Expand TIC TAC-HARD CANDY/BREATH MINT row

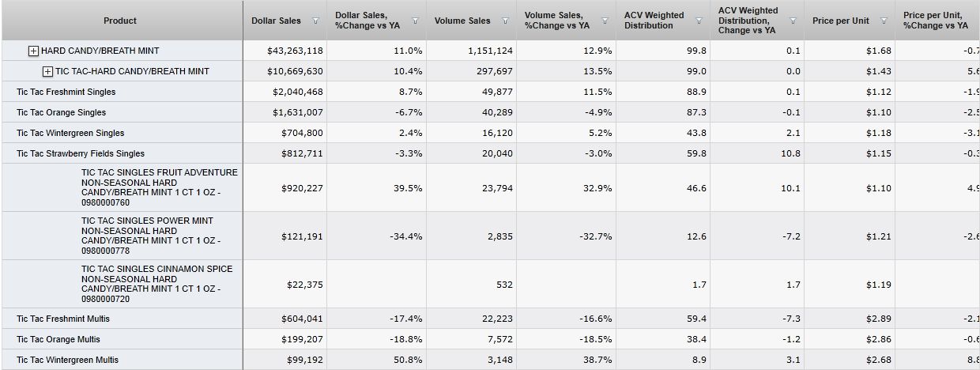click(x=47, y=72)
